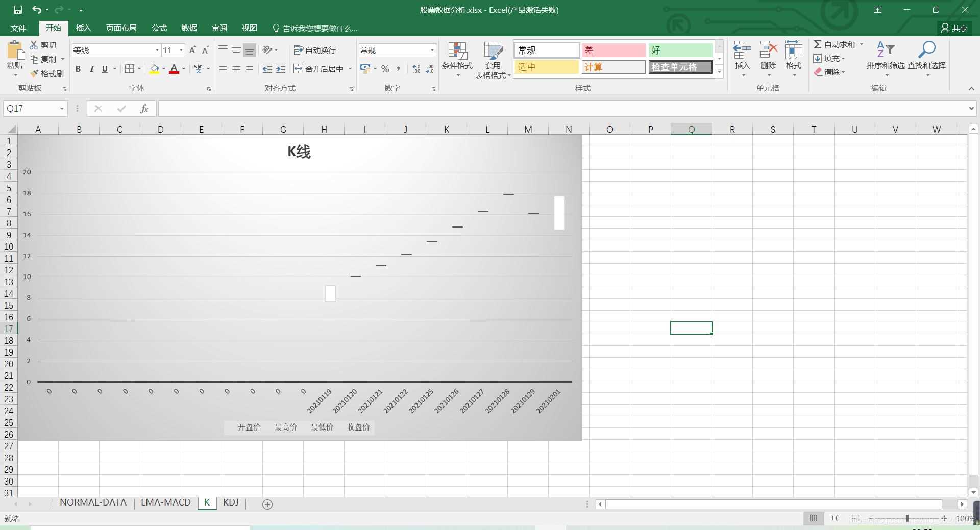Open the number format dropdown
This screenshot has width=980, height=530.
[432, 50]
